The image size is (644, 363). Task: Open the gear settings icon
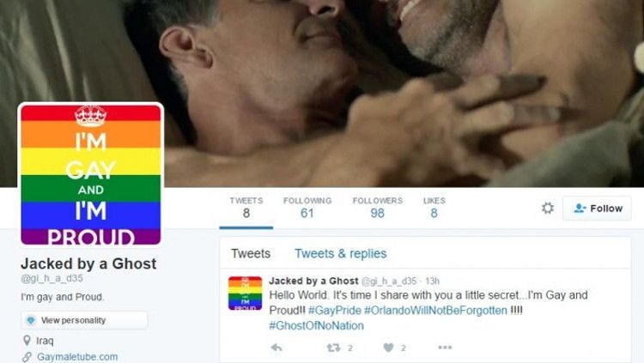(548, 209)
